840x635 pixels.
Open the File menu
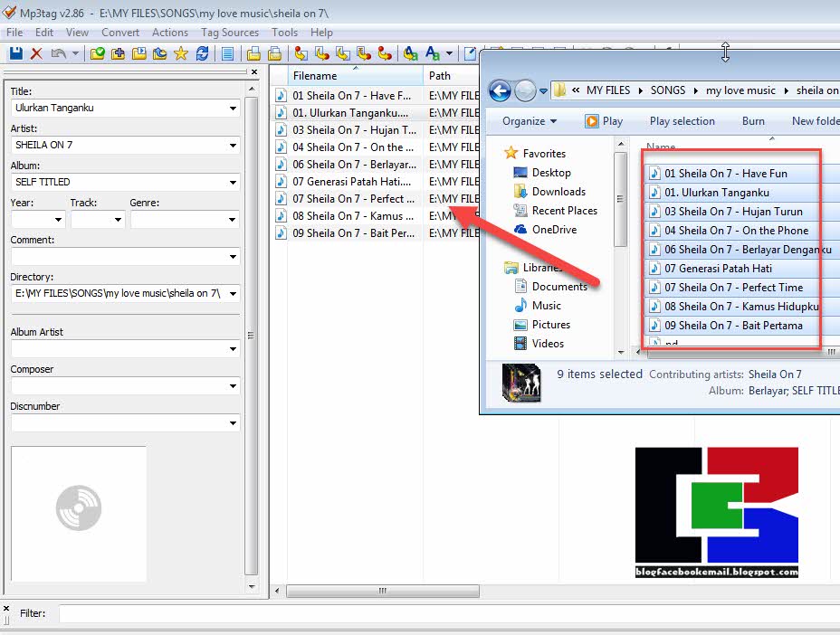coord(14,33)
